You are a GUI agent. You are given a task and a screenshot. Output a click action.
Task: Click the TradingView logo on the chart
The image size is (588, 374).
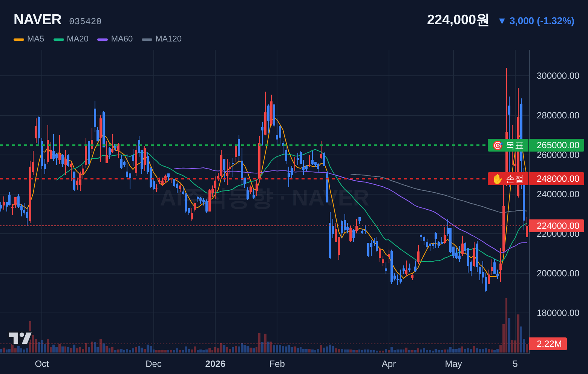[20, 338]
